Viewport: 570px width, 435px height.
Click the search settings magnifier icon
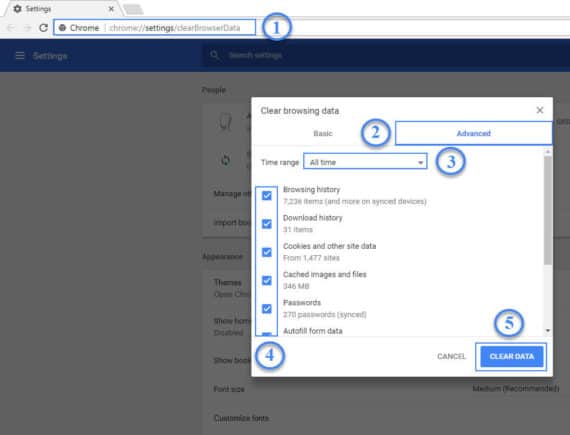click(214, 55)
